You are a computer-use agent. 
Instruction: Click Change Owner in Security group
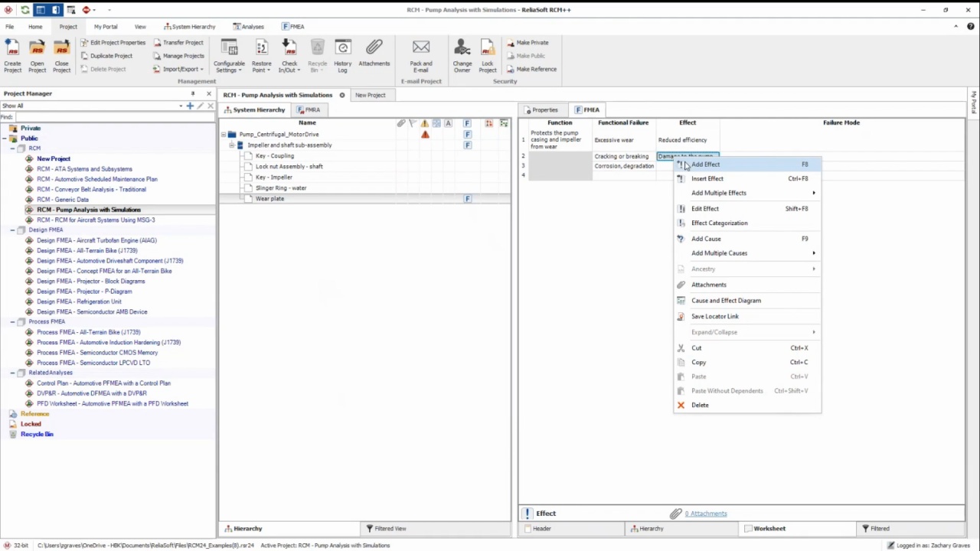pyautogui.click(x=462, y=57)
